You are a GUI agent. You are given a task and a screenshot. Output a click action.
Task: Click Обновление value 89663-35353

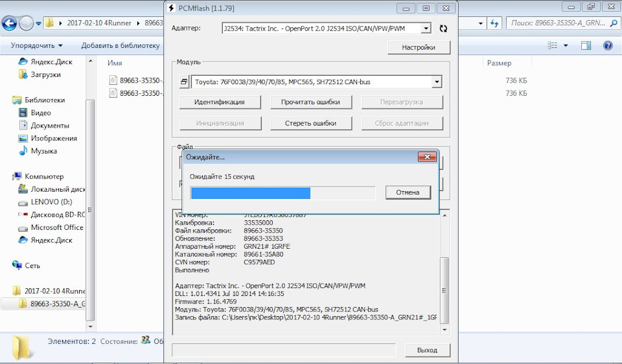pyautogui.click(x=264, y=238)
